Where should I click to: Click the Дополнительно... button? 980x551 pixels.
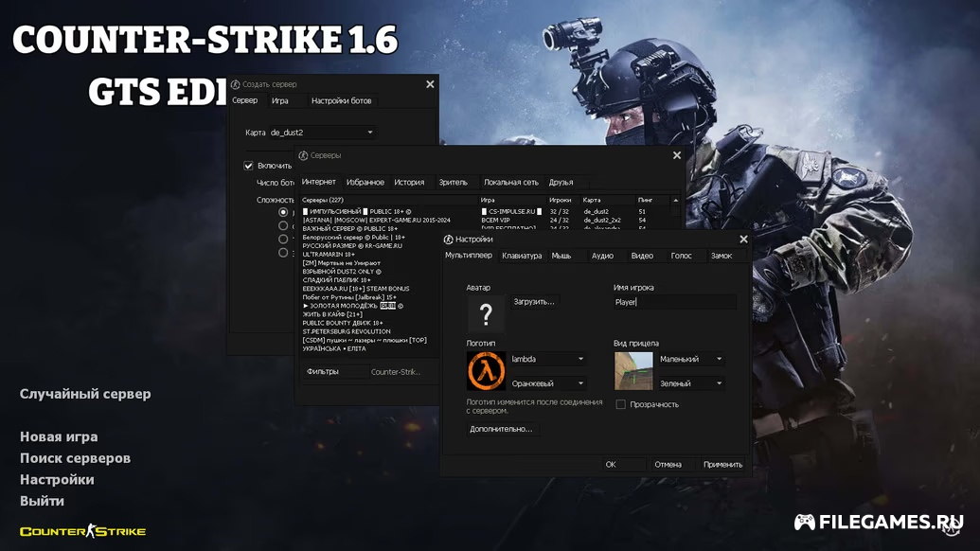tap(501, 429)
